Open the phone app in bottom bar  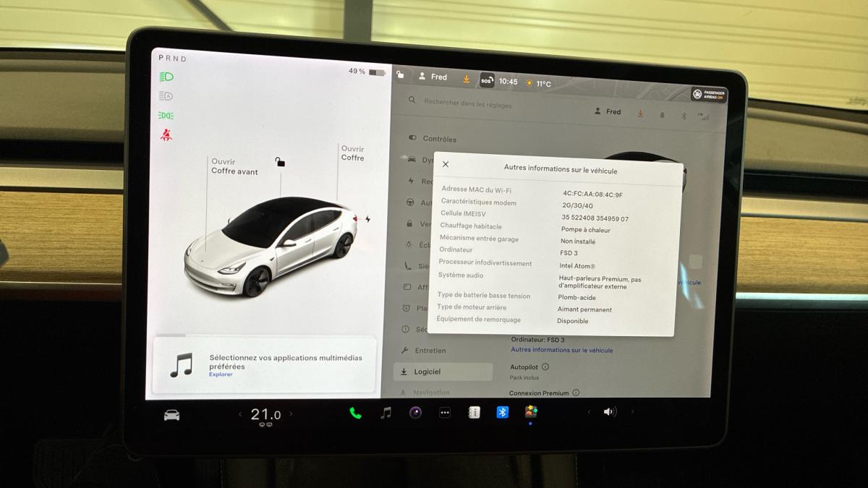pos(355,413)
